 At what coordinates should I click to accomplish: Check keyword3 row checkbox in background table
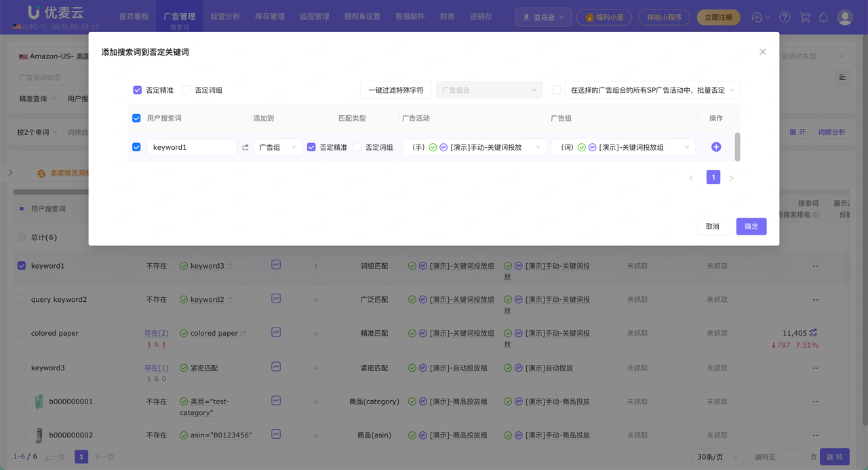22,368
